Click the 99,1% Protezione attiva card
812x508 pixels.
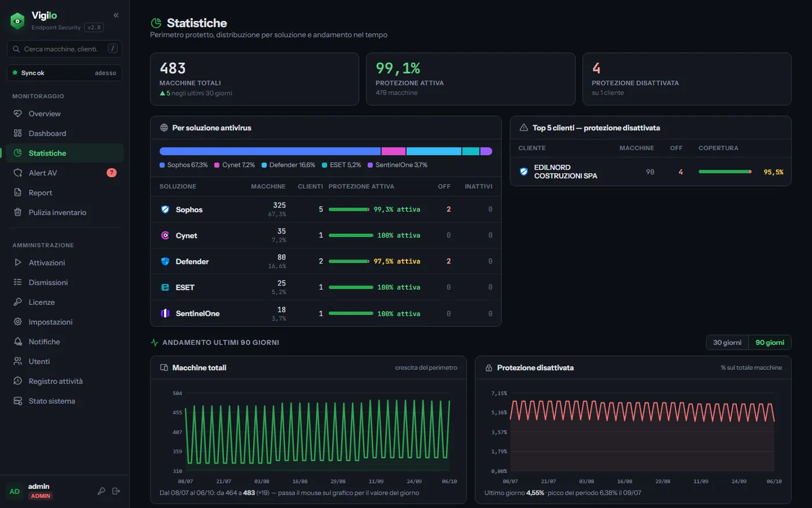pyautogui.click(x=470, y=79)
